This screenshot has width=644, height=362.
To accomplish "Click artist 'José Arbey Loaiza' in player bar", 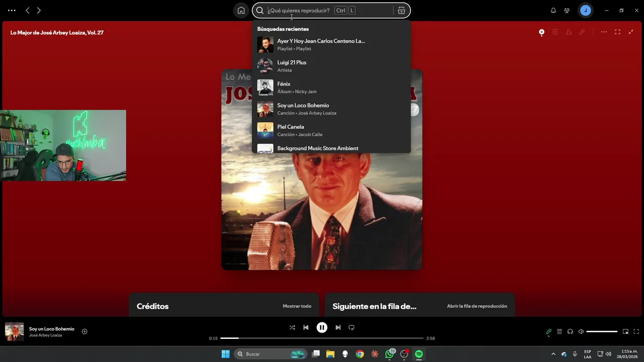I will pos(45,335).
